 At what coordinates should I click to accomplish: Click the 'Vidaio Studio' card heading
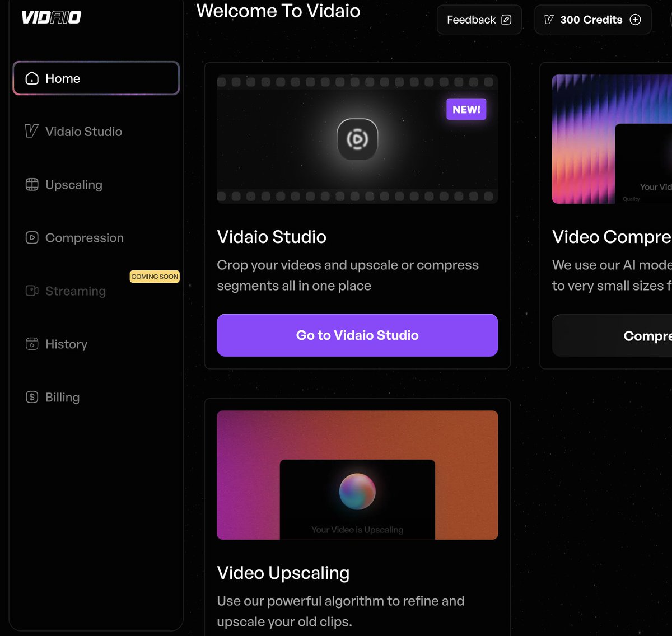(x=272, y=237)
